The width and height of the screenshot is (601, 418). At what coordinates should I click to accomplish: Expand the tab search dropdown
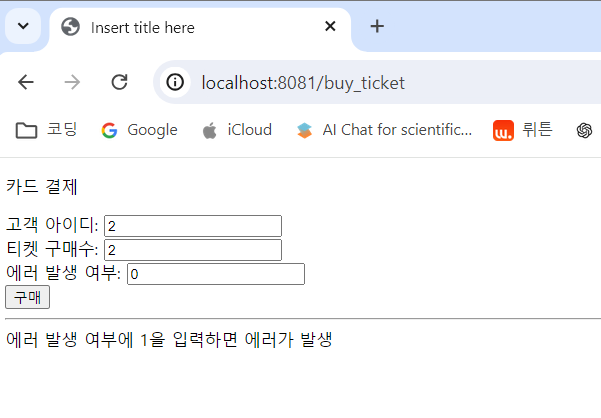coord(23,26)
